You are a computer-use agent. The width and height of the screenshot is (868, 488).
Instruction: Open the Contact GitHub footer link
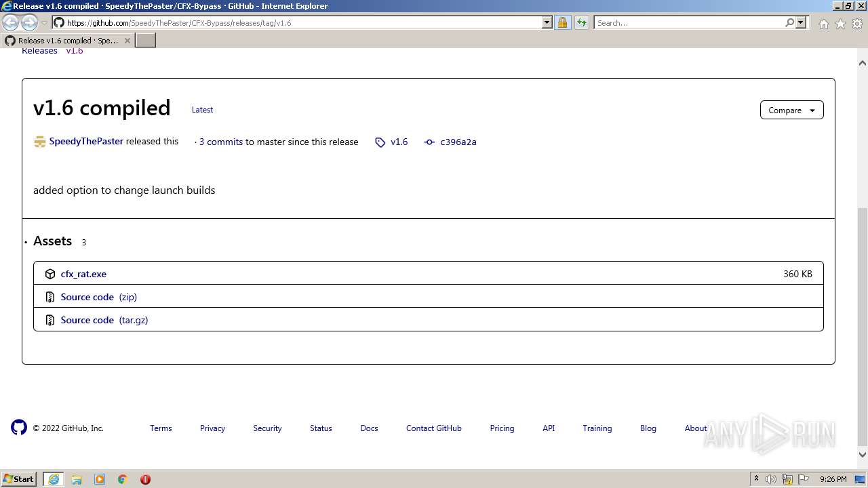(434, 428)
